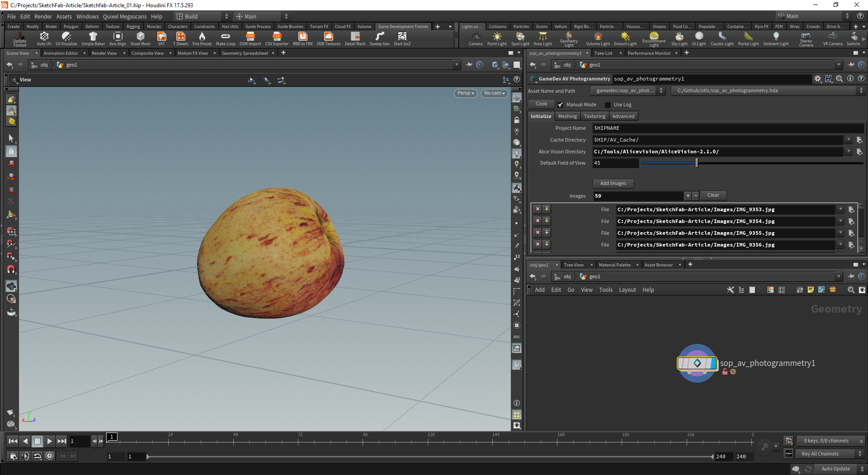
Task: Click the Add Images button
Action: 613,183
